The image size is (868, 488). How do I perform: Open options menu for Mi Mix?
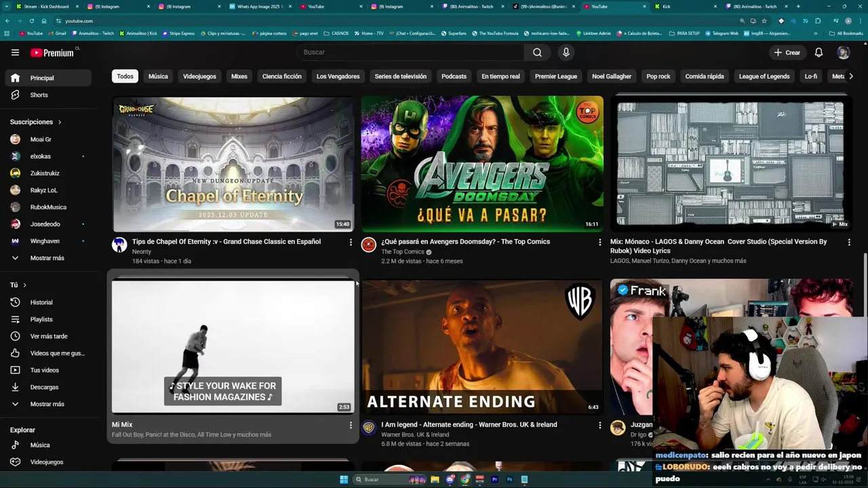click(351, 425)
